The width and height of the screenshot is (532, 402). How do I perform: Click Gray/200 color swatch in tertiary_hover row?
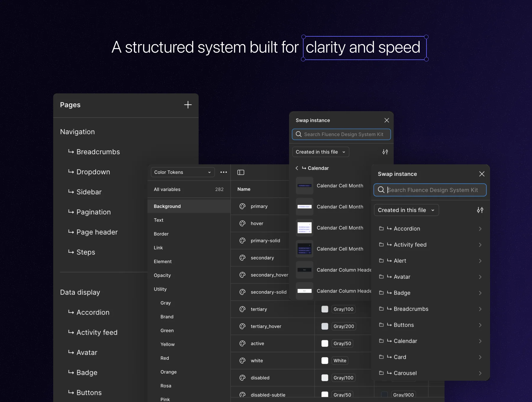tap(325, 326)
